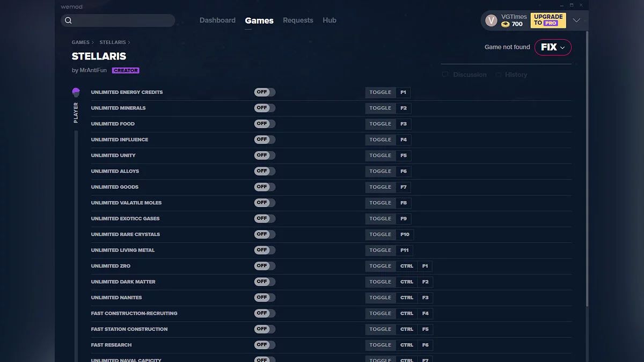
Task: Open the History panel icon
Action: click(499, 75)
